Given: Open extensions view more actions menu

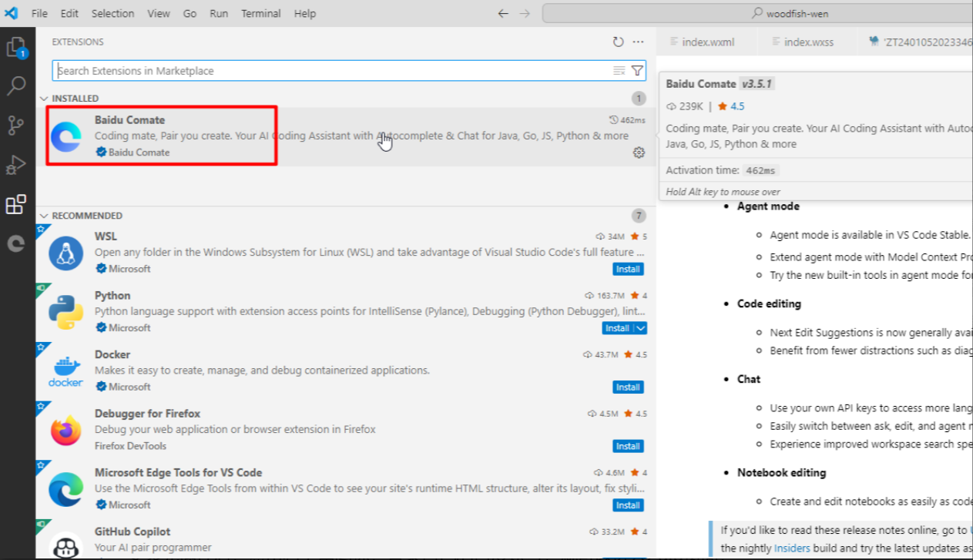Looking at the screenshot, I should coord(638,42).
